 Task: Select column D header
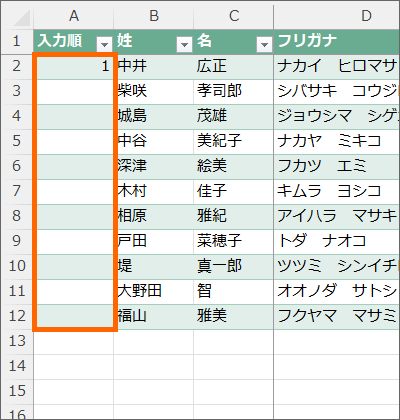337,16
